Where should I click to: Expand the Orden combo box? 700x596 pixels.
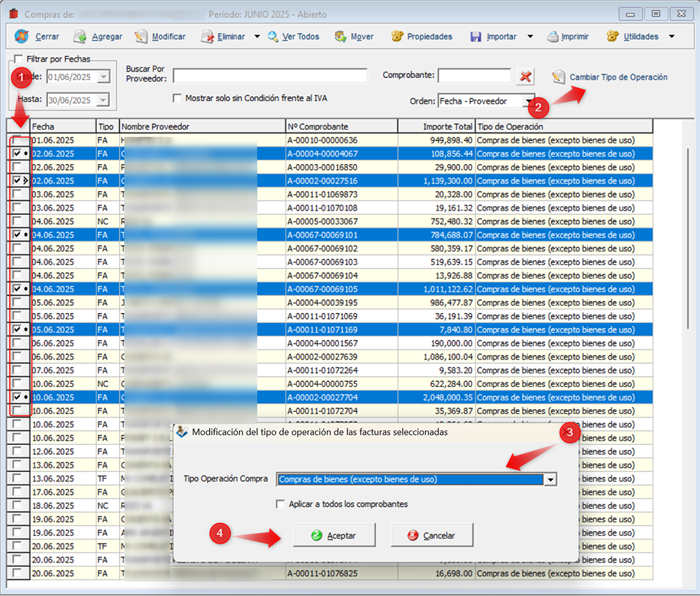click(x=529, y=101)
